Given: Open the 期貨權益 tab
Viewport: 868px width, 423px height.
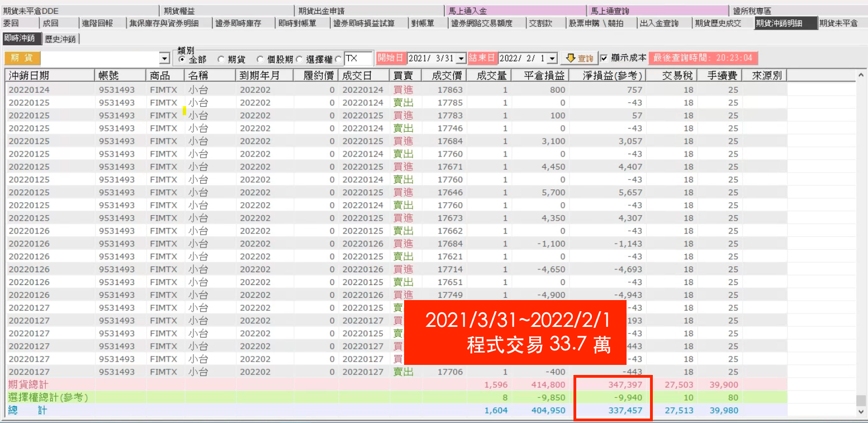Looking at the screenshot, I should point(227,11).
